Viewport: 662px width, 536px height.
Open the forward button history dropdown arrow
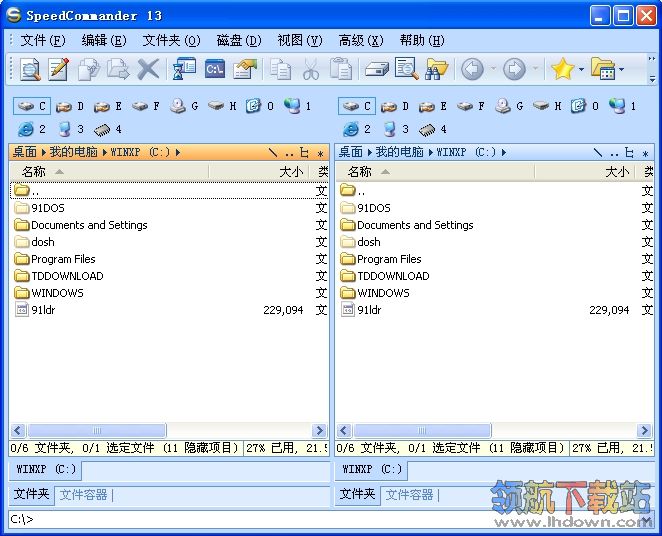535,69
